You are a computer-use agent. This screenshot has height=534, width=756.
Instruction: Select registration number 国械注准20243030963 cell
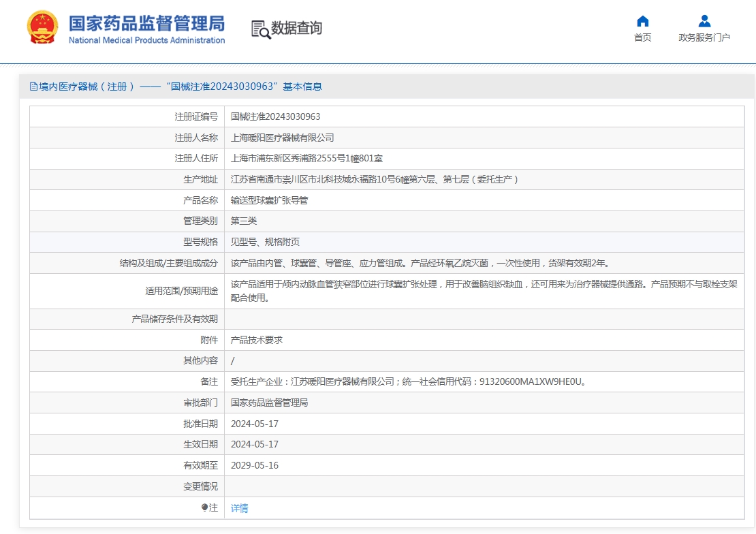(x=275, y=116)
